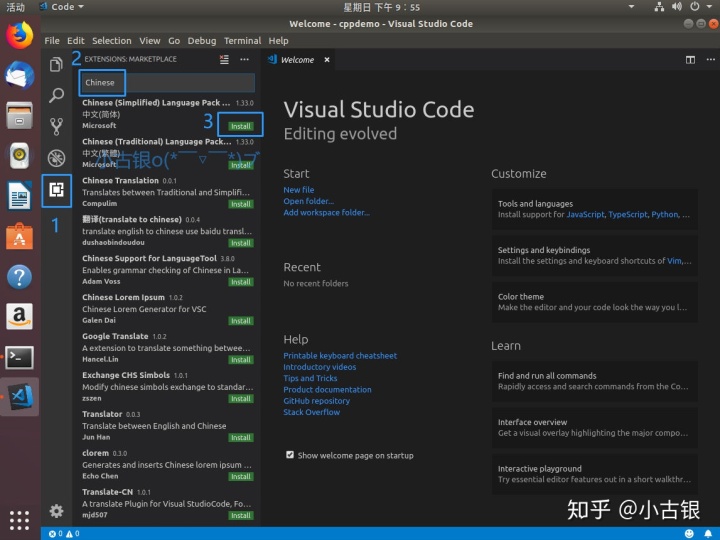
Task: Open the View menu
Action: click(x=150, y=41)
